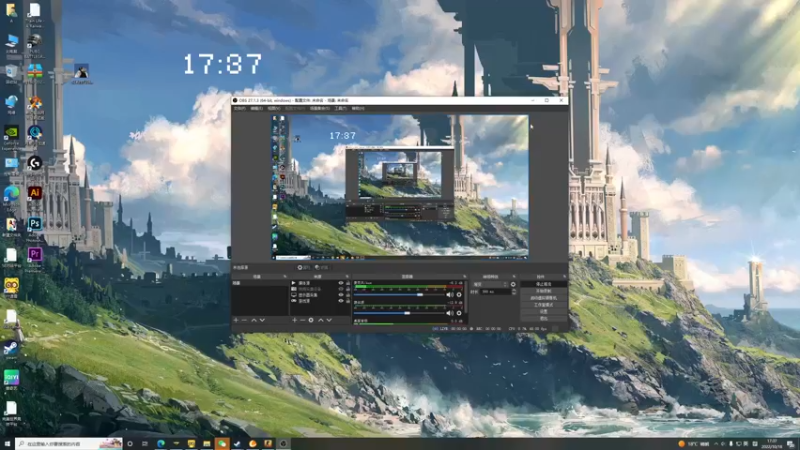Open source Filters button above Sources panel

[x=321, y=267]
